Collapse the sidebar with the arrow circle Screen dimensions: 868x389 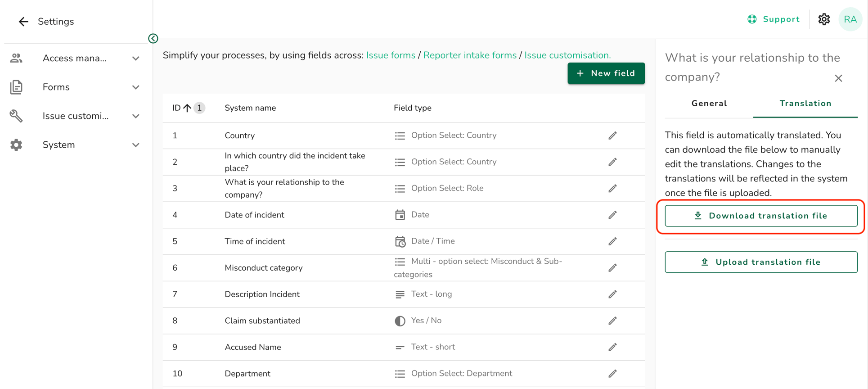point(153,38)
